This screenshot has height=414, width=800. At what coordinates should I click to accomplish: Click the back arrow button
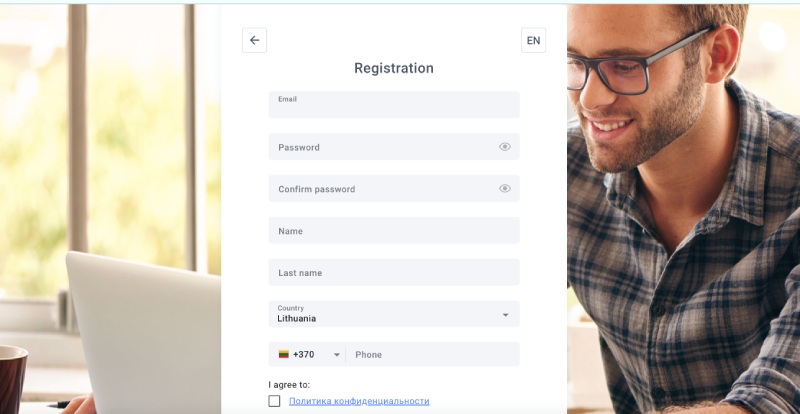[254, 40]
